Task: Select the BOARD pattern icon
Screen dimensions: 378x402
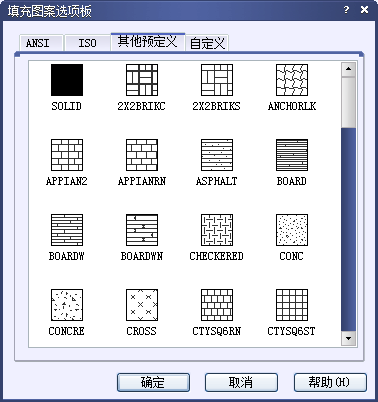Action: point(292,155)
